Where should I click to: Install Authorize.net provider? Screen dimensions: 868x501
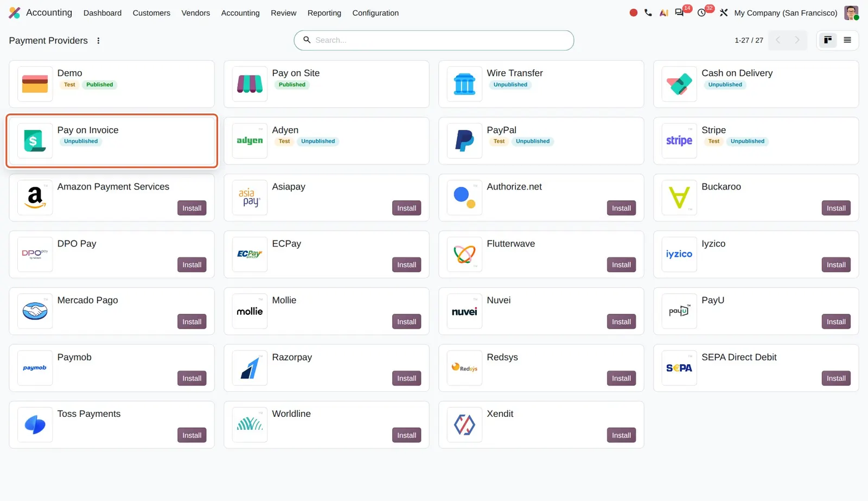click(621, 208)
